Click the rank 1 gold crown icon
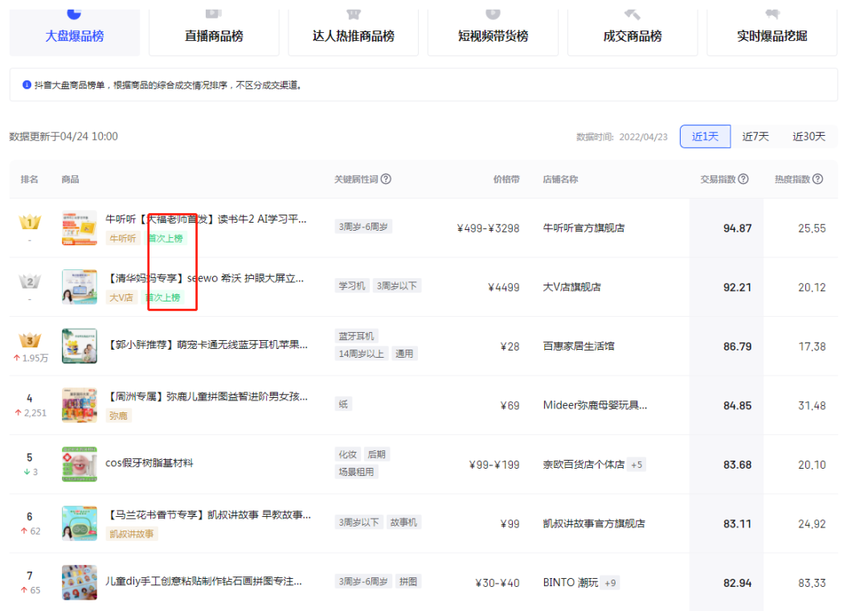The width and height of the screenshot is (868, 611). click(30, 222)
